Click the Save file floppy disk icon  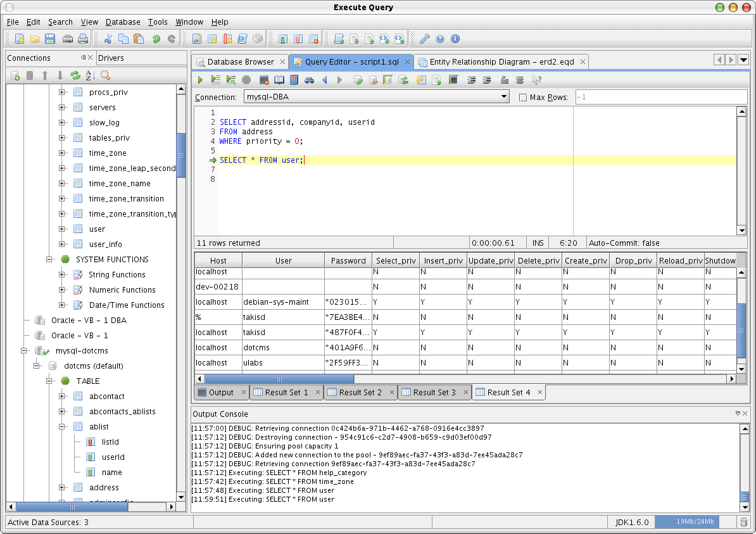tap(51, 39)
